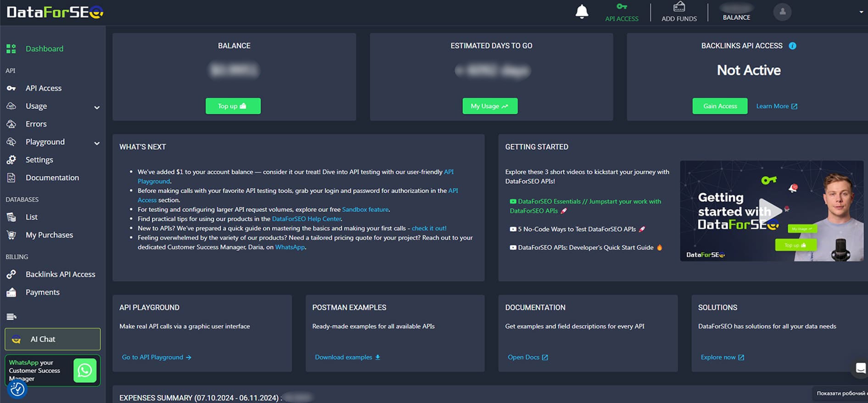Expand the Usage submenu chevron

point(97,107)
